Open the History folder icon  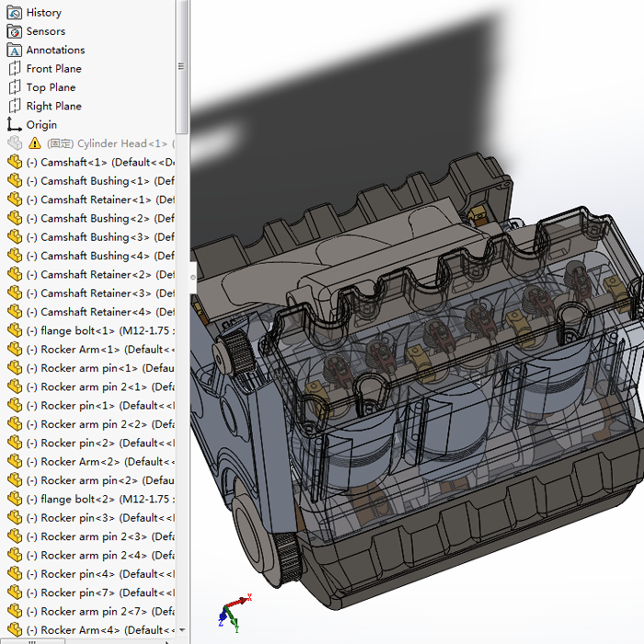(15, 13)
